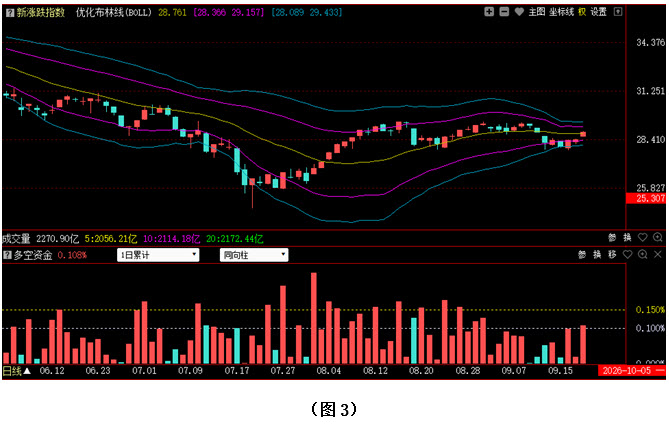Open the 同向柱 dropdown

(254, 255)
